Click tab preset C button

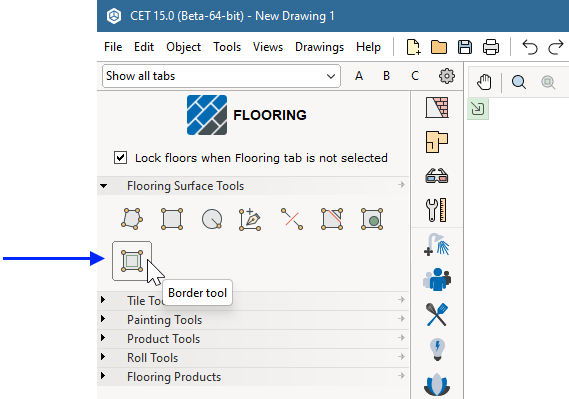[415, 76]
